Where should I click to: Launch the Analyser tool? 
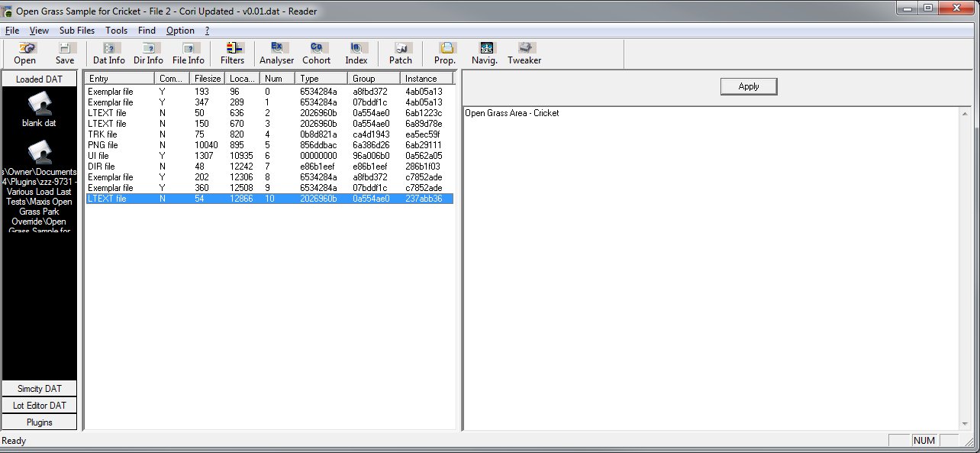tap(276, 53)
